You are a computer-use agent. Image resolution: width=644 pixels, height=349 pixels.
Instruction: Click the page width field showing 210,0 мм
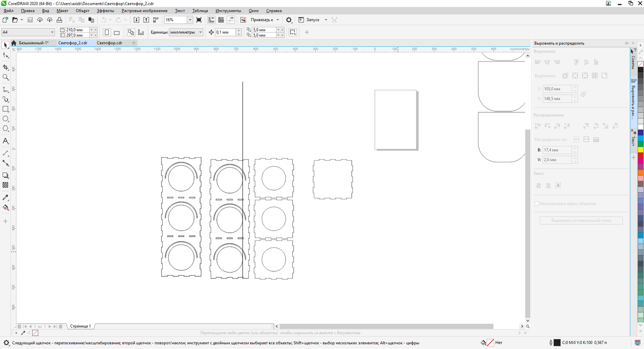point(77,30)
